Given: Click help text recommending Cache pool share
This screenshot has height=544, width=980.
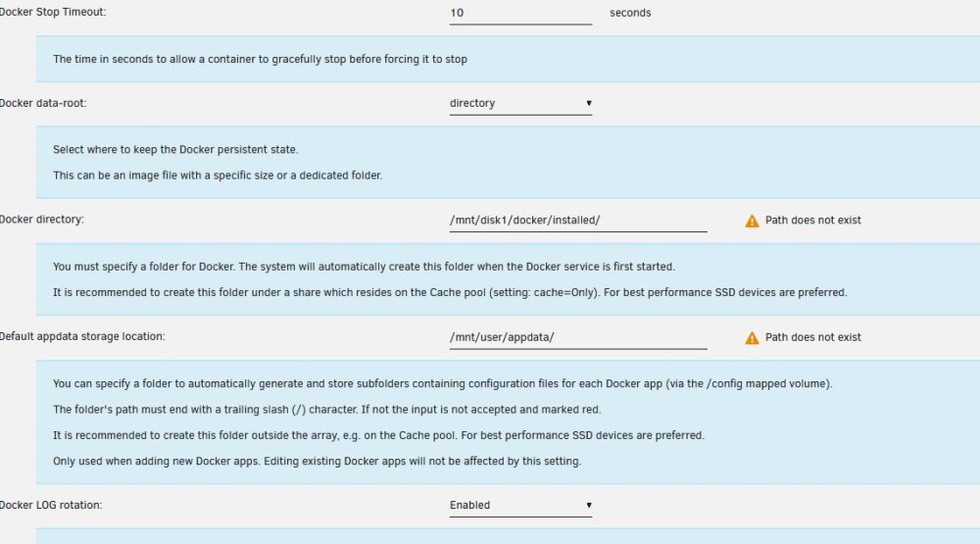Looking at the screenshot, I should click(450, 293).
